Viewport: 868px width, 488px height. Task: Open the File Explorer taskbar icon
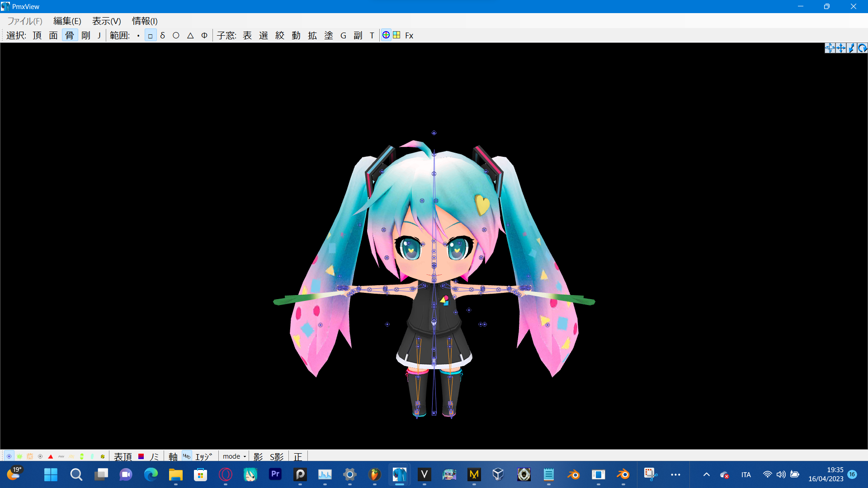point(175,474)
